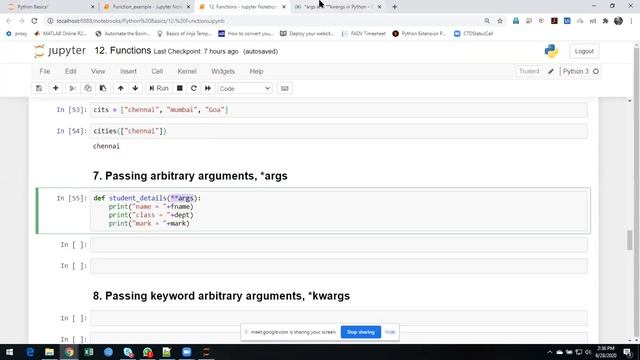Open the Automate the Boring bookmark
Screen dimensions: 640x360
point(122,33)
